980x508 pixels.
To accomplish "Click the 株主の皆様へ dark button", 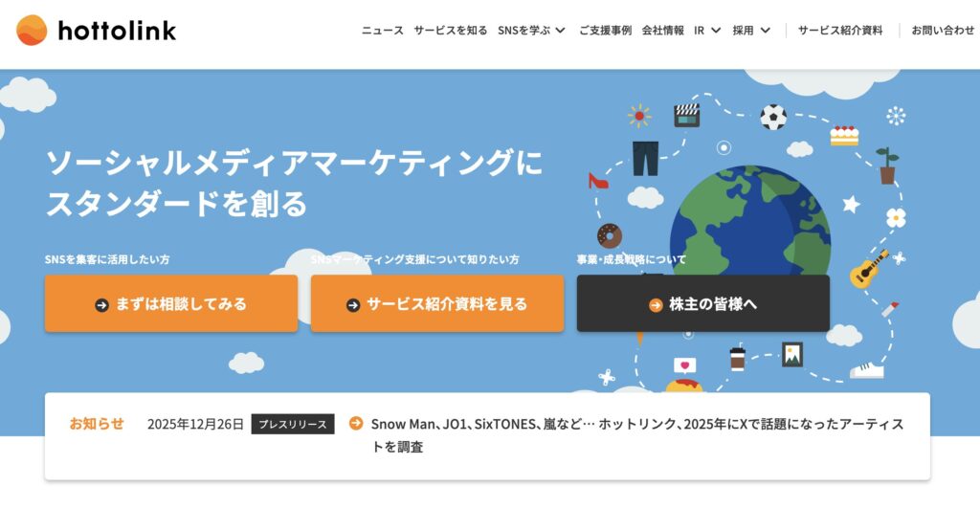I will [x=702, y=304].
